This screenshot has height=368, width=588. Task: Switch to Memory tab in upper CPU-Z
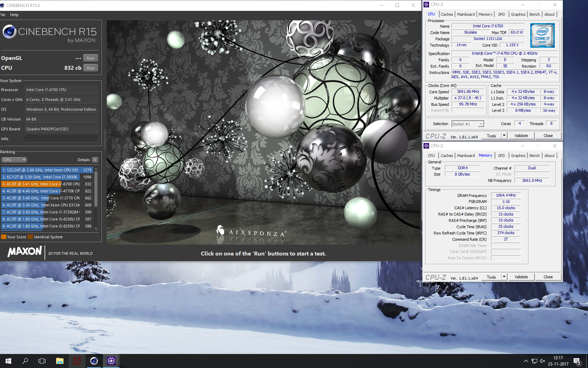click(x=485, y=14)
